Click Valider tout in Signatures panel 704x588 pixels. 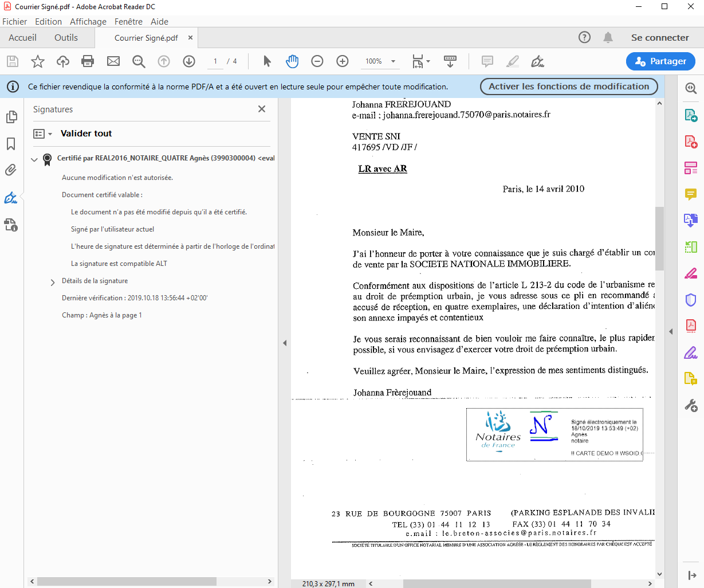point(86,134)
